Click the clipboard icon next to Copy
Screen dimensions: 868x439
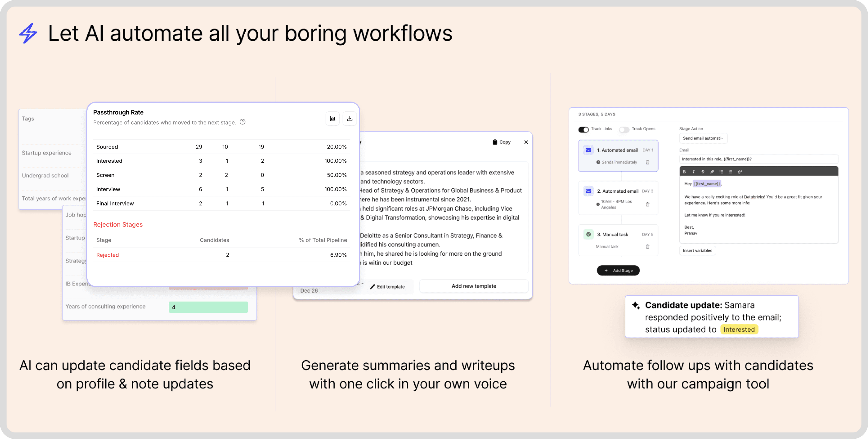[495, 142]
